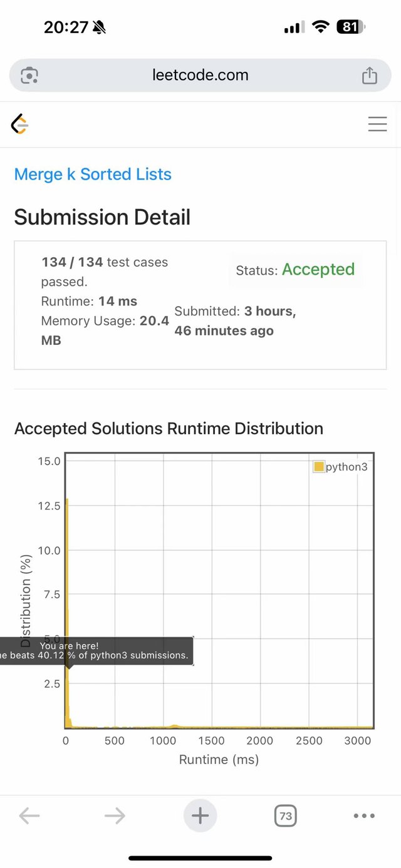Tap the silent mode bell icon
The height and width of the screenshot is (868, 401).
99,27
